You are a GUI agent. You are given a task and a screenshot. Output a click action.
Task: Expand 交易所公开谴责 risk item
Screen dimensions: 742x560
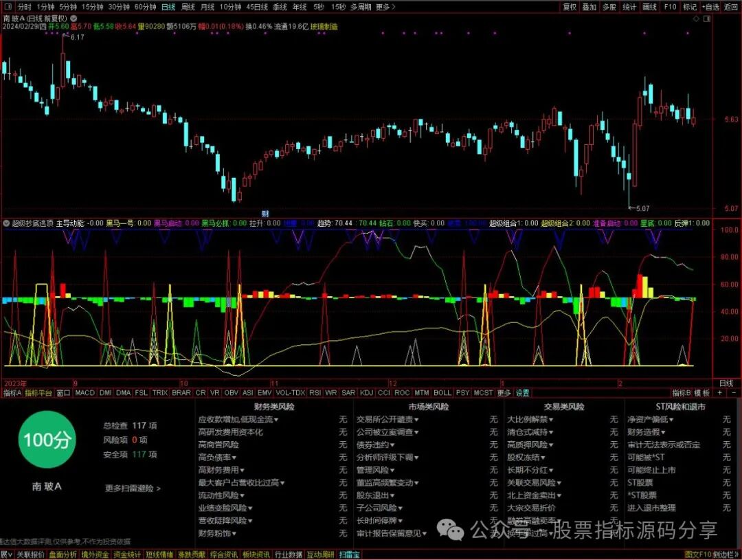click(x=388, y=419)
